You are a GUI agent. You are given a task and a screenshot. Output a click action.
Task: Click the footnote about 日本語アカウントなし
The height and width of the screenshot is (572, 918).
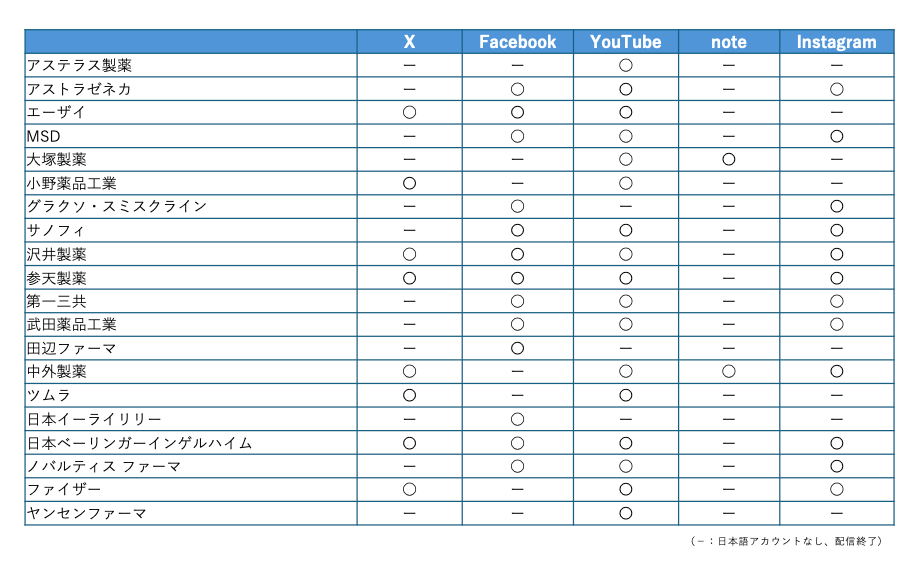click(788, 541)
